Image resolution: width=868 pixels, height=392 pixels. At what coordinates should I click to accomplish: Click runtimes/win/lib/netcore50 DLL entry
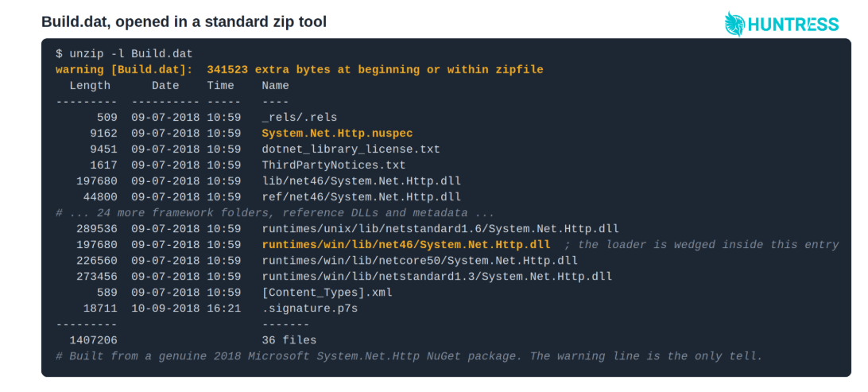[420, 260]
